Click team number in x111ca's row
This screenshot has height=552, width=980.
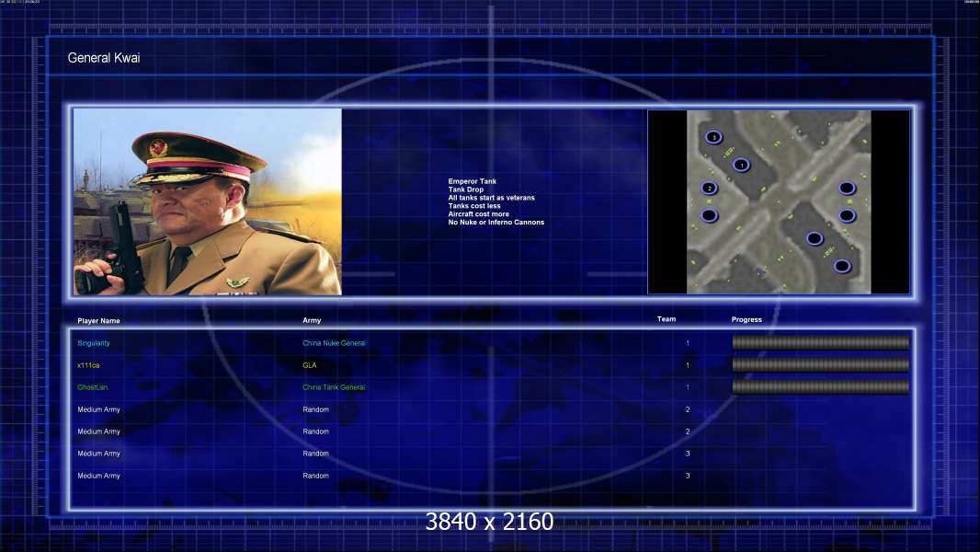coord(688,365)
